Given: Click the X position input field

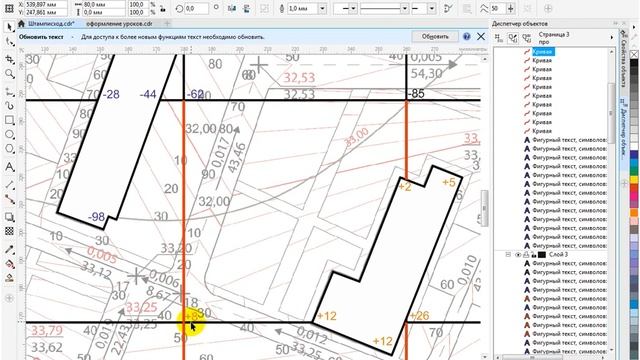Looking at the screenshot, I should [46, 4].
